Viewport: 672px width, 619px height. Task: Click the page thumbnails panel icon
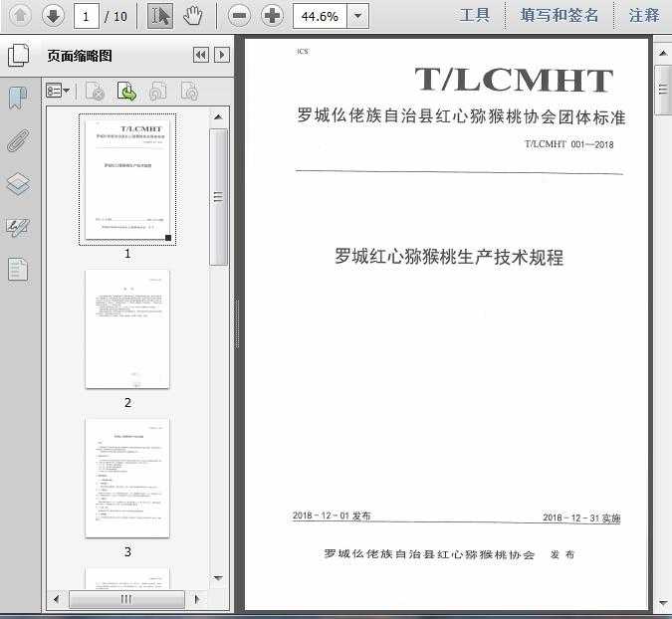19,56
